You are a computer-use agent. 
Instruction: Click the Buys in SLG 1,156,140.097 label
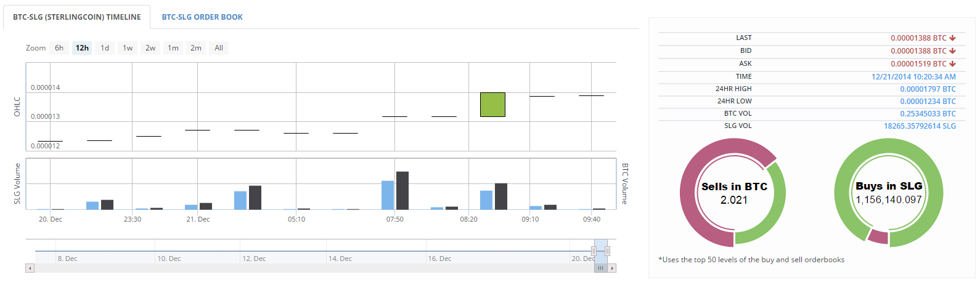[889, 193]
